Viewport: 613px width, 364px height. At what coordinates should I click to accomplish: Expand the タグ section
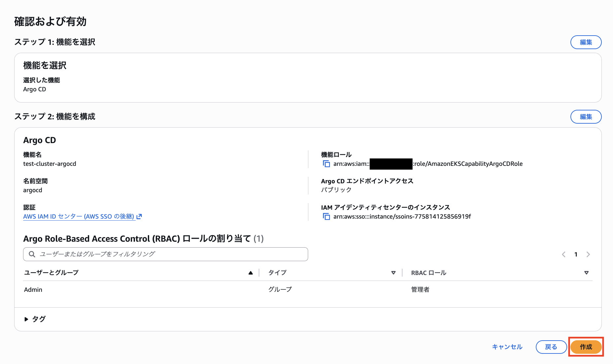tap(26, 319)
